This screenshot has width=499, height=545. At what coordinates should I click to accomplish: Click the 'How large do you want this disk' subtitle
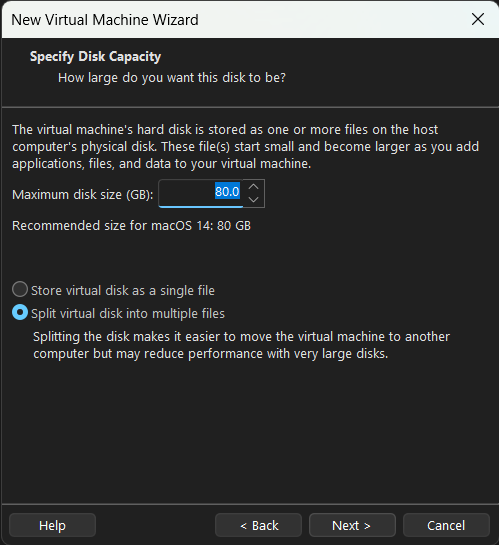click(172, 78)
